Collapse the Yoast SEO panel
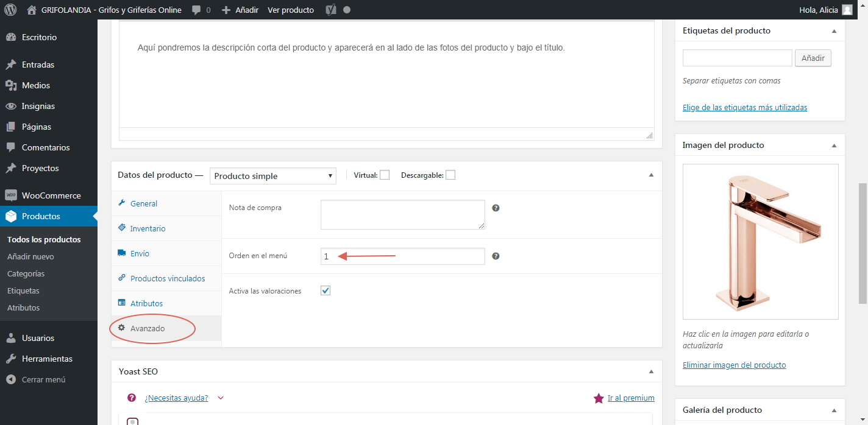The width and height of the screenshot is (868, 425). click(651, 371)
